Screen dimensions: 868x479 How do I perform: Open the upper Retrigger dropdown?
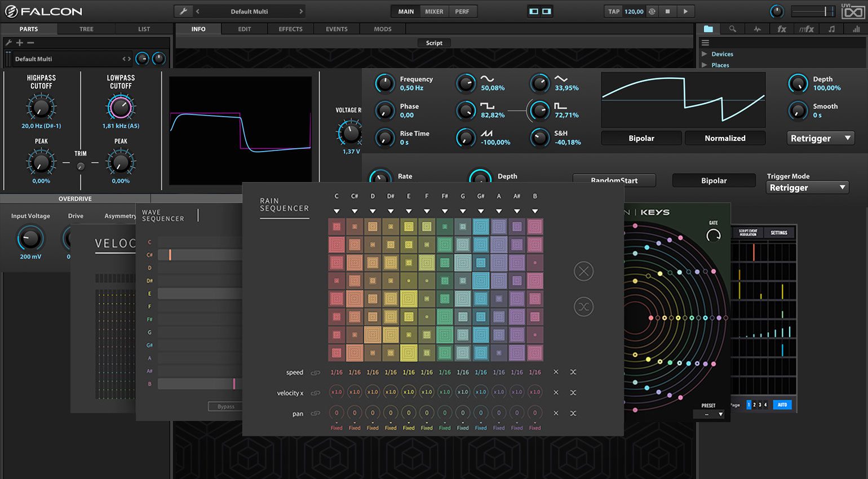pyautogui.click(x=821, y=138)
